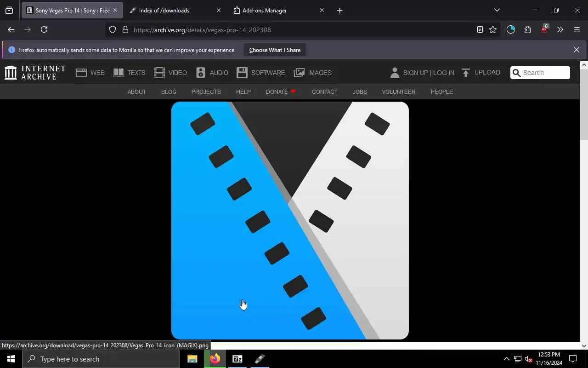The width and height of the screenshot is (588, 368).
Task: Click the user account avatar icon
Action: [395, 73]
